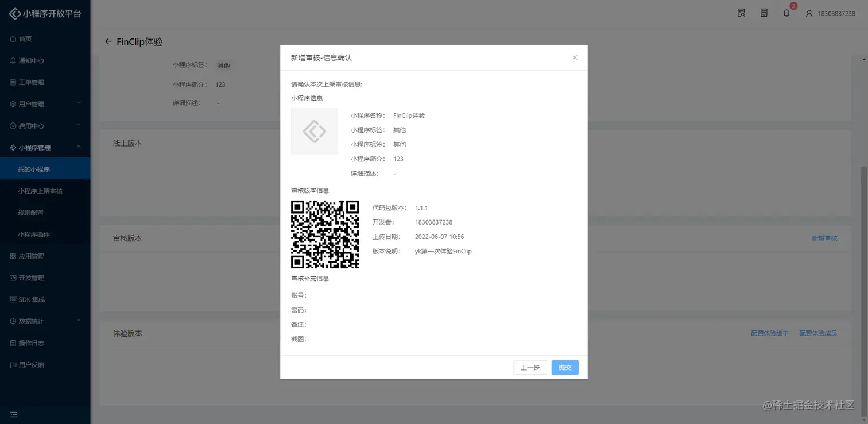This screenshot has height=424, width=868.
Task: Click the 费用中心 coin icon
Action: click(13, 126)
